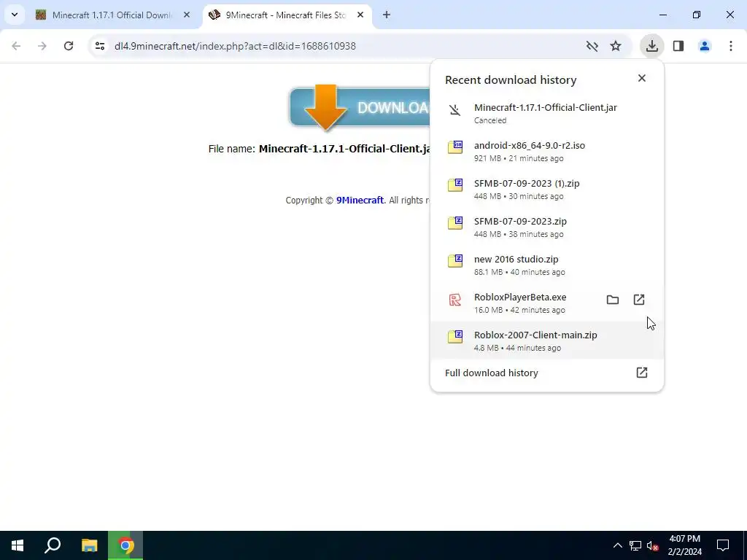This screenshot has height=560, width=747.
Task: Select canceled Minecraft-1.17.1-Official-Client.jar download
Action: point(546,113)
